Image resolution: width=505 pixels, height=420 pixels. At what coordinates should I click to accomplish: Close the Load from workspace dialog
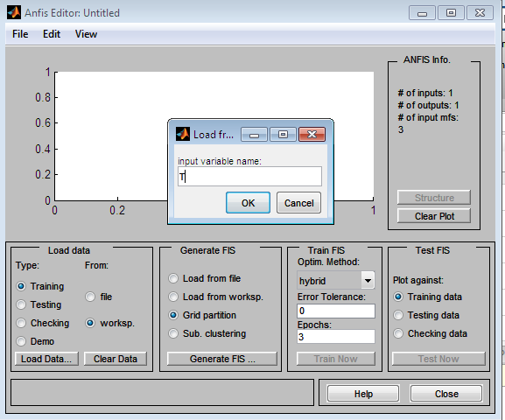312,134
